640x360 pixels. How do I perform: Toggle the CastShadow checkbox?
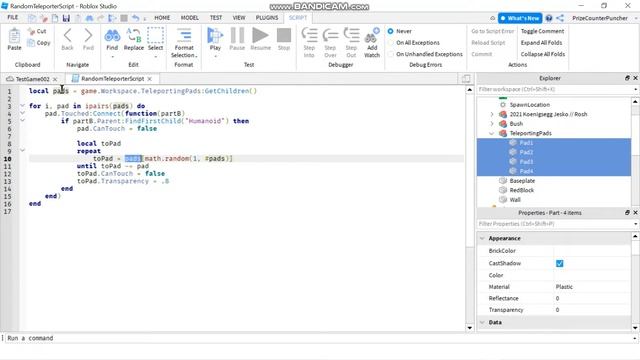click(x=560, y=263)
